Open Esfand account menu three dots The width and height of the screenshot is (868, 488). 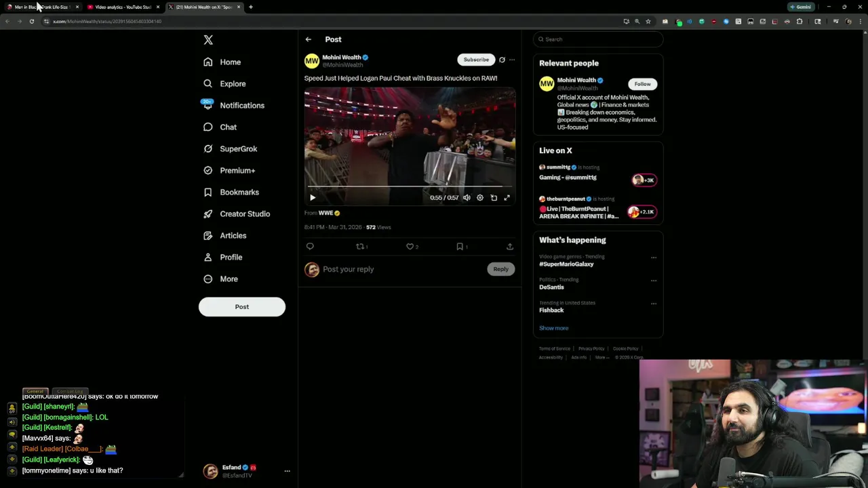point(287,470)
